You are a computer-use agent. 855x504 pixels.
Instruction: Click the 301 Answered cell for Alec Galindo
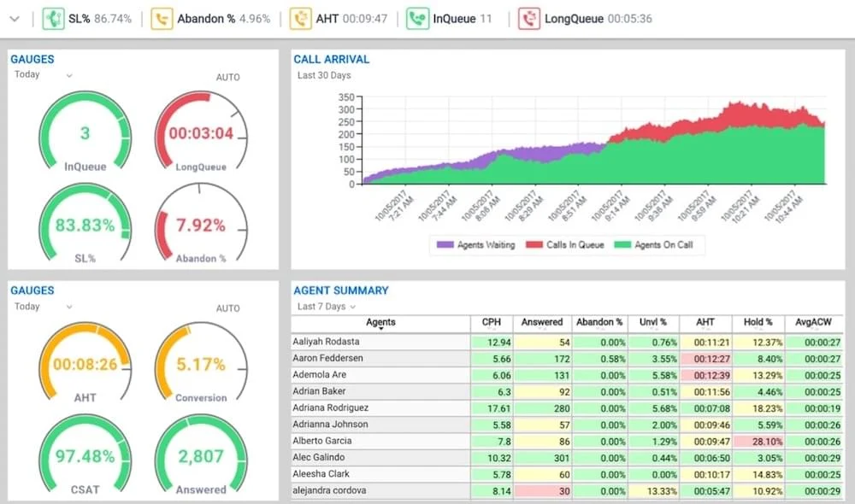tap(542, 458)
